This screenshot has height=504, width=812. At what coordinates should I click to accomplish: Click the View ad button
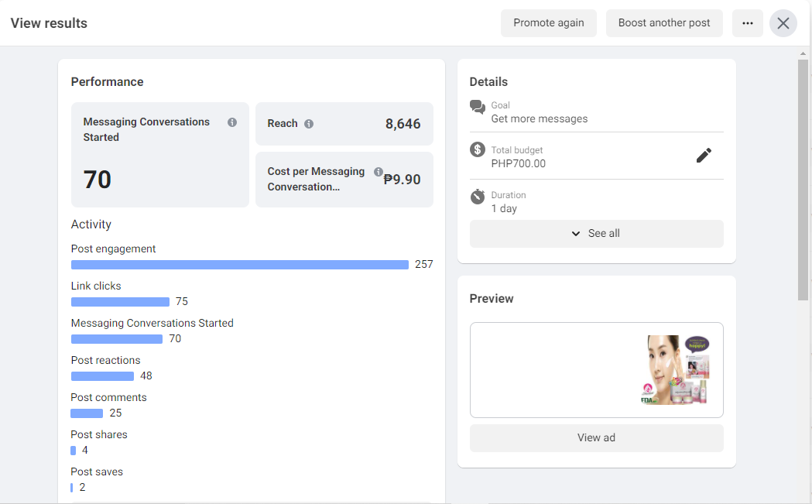point(596,438)
